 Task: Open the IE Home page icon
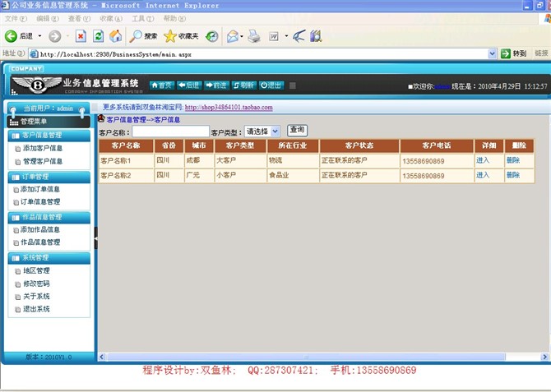pos(115,36)
